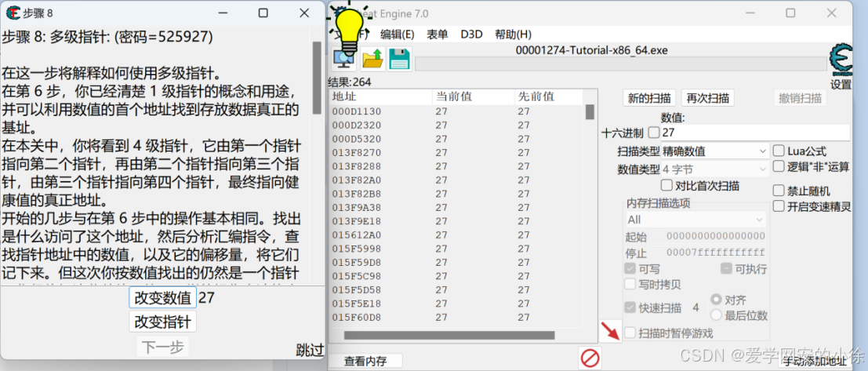Click the red no-entry clear list icon
Screen dimensions: 868x371
click(x=590, y=358)
